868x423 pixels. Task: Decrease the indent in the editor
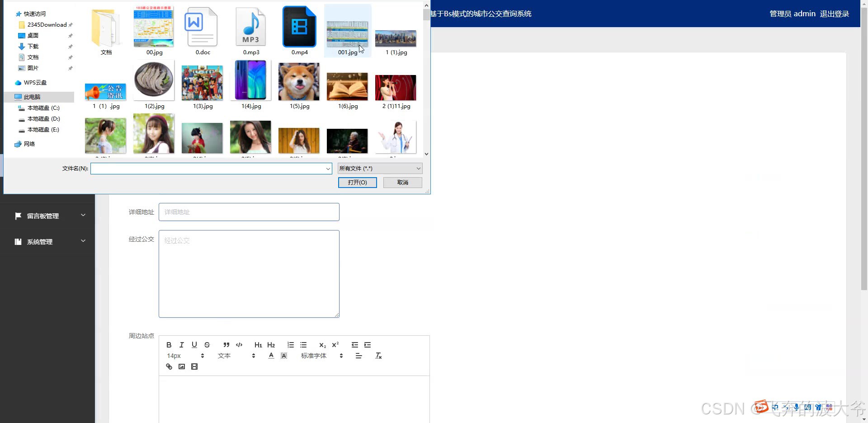355,345
